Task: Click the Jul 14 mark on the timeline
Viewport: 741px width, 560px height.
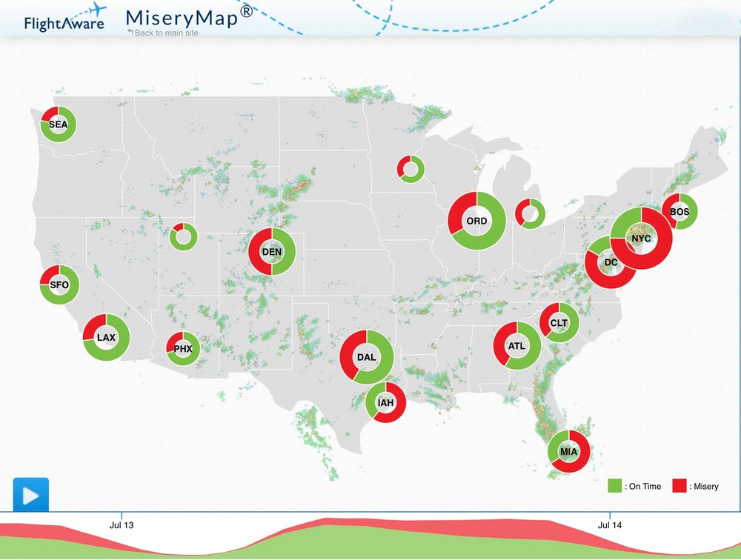Action: [609, 524]
